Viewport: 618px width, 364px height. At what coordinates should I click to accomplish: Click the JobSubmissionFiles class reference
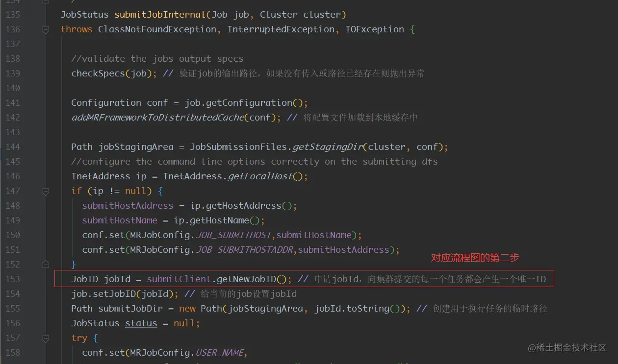point(238,147)
